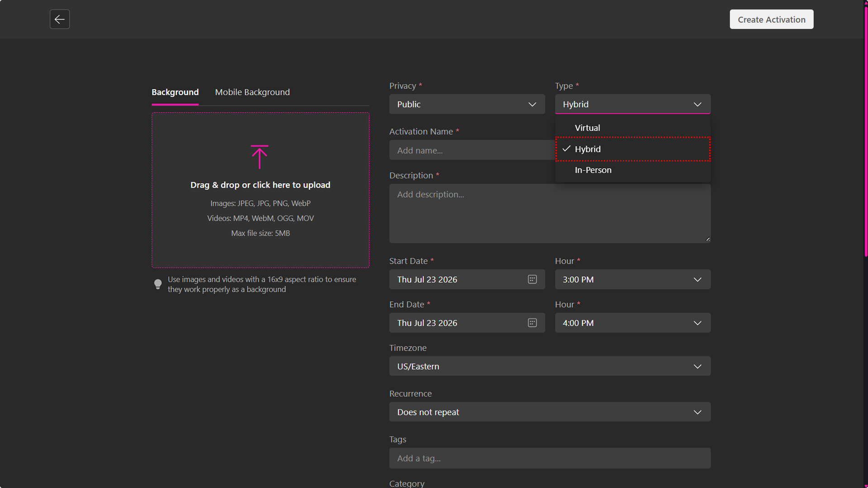Open the End Date calendar icon

click(x=532, y=323)
